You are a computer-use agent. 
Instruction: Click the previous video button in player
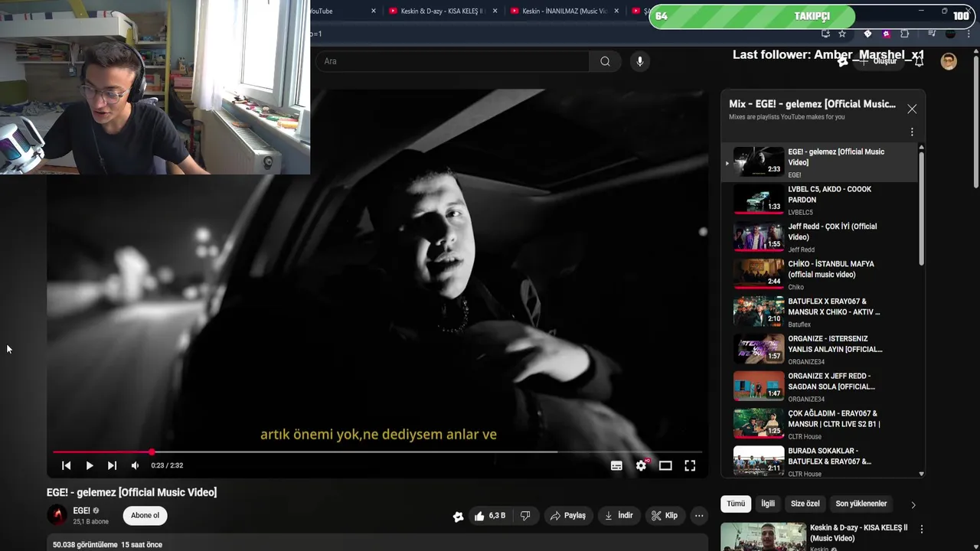67,465
